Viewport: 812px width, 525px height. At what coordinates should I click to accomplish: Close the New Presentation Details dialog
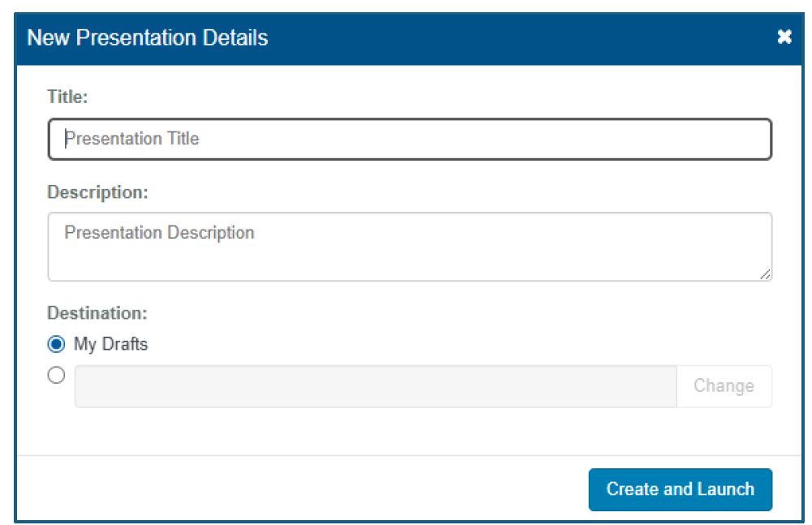point(784,37)
